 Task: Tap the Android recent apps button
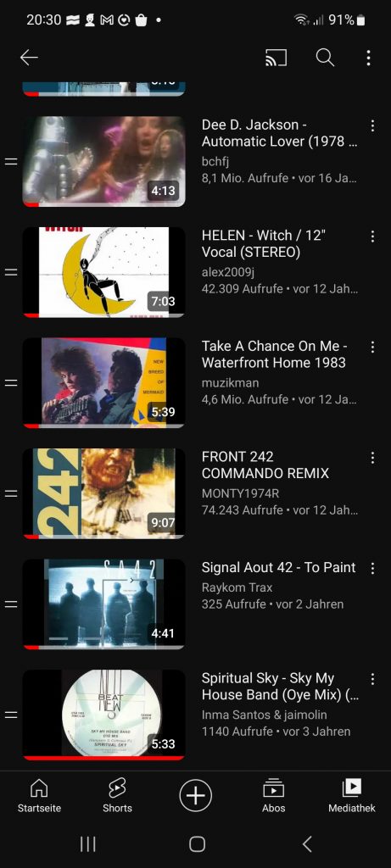tap(88, 843)
